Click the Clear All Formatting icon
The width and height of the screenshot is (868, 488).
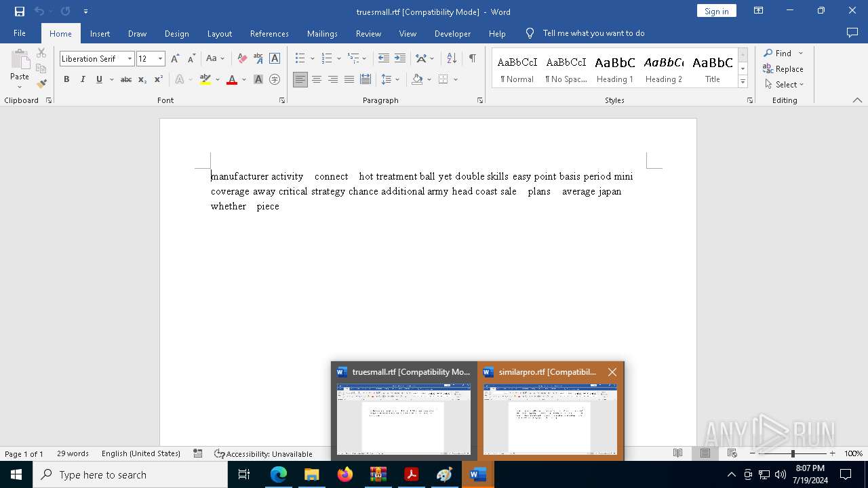pyautogui.click(x=242, y=58)
